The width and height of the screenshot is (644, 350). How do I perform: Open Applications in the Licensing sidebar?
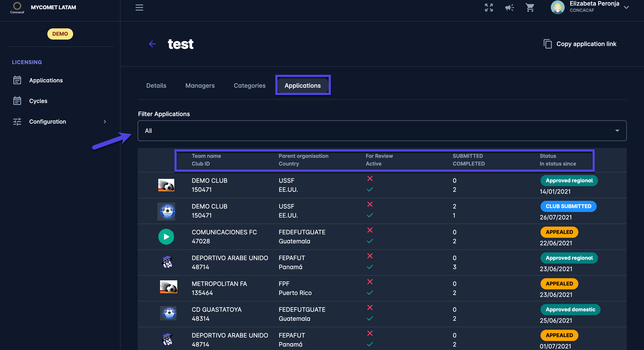click(x=46, y=80)
